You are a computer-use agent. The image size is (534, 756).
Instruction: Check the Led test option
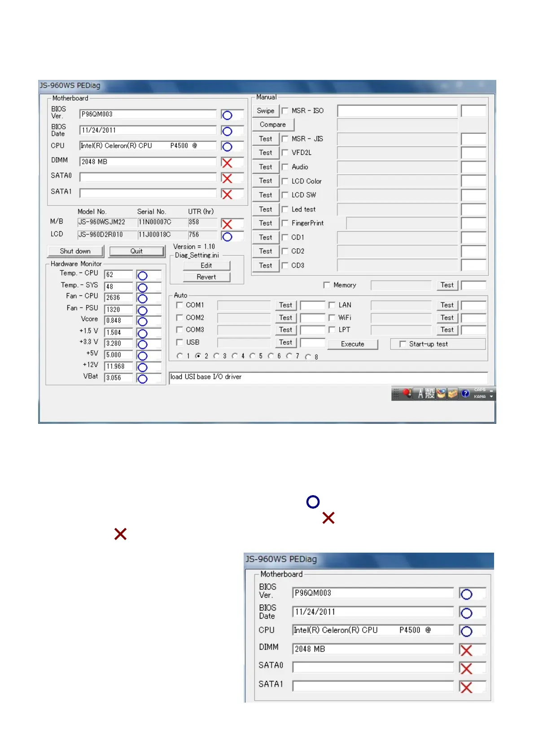point(285,209)
